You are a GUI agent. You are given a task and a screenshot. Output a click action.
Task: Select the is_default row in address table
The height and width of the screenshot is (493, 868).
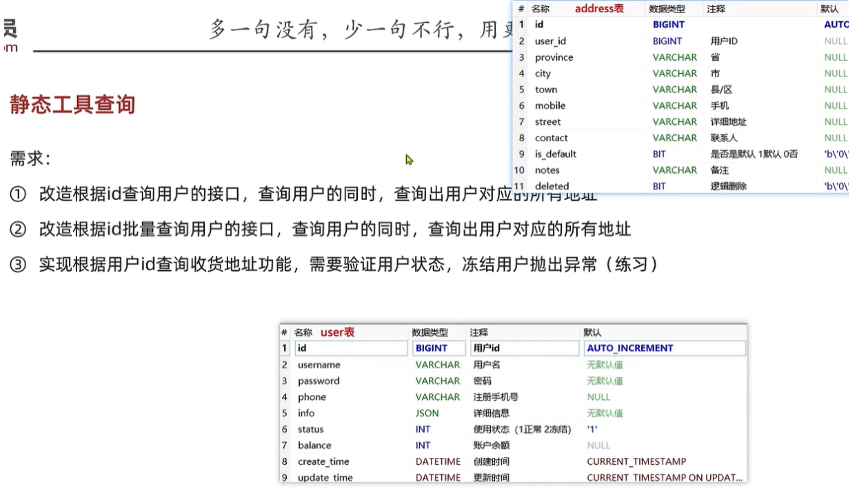click(555, 154)
